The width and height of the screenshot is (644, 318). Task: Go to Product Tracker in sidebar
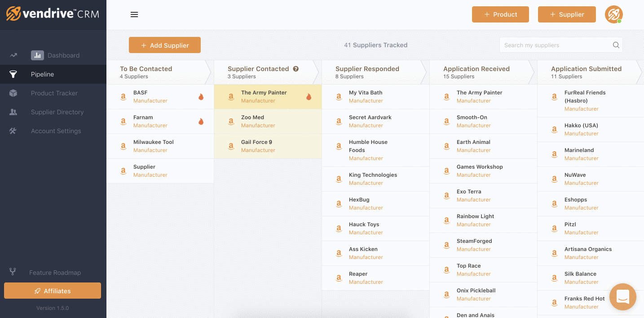pyautogui.click(x=54, y=93)
